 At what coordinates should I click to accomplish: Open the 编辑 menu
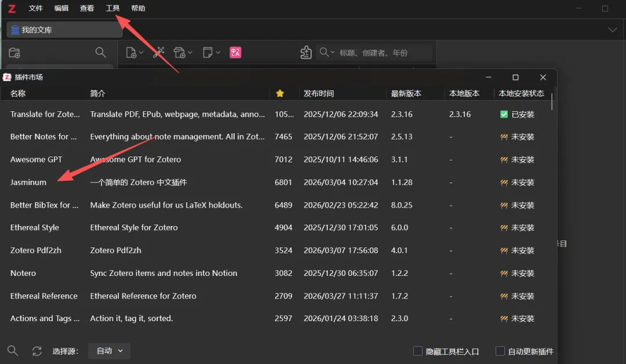point(61,8)
